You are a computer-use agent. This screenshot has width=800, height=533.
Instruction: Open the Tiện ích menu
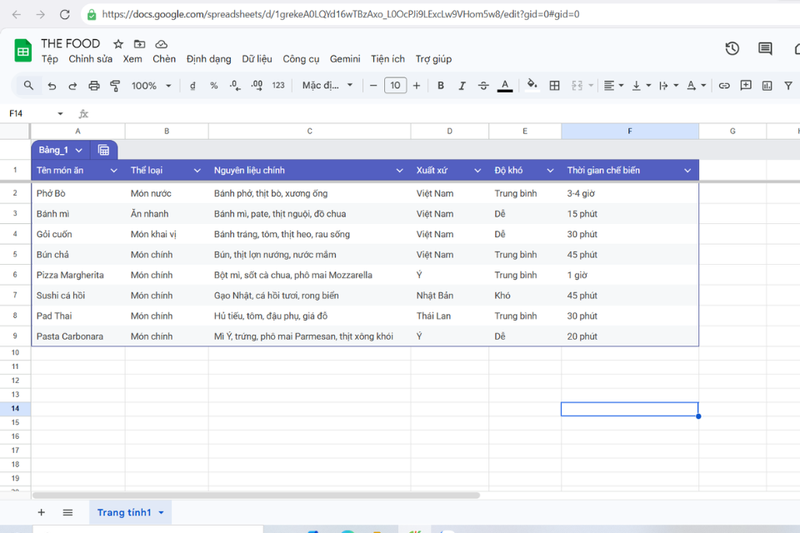388,59
